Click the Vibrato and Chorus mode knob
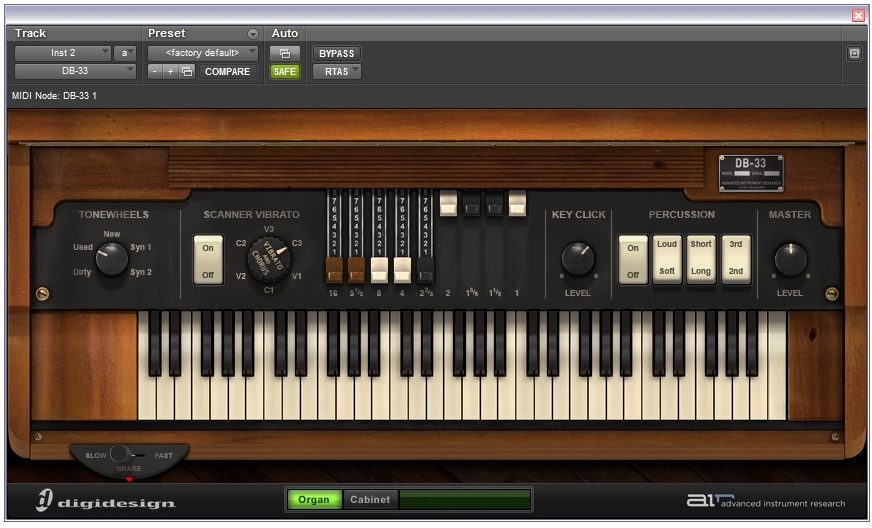This screenshot has height=528, width=872. [x=269, y=259]
